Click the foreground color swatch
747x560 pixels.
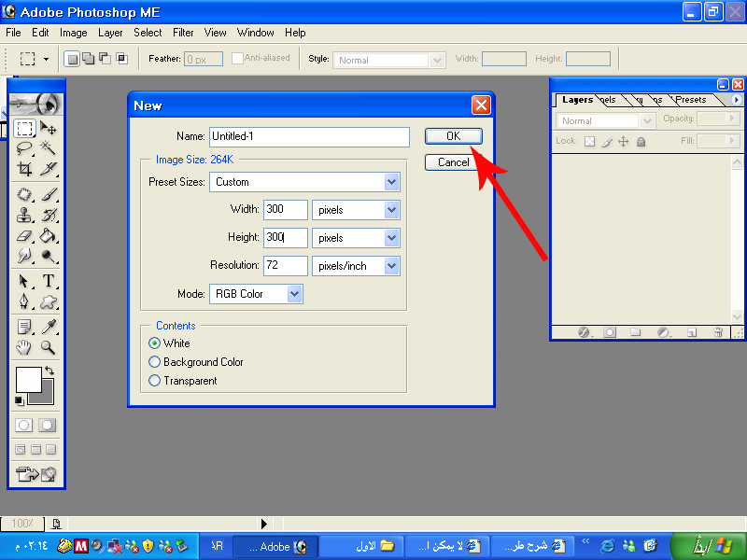coord(29,380)
